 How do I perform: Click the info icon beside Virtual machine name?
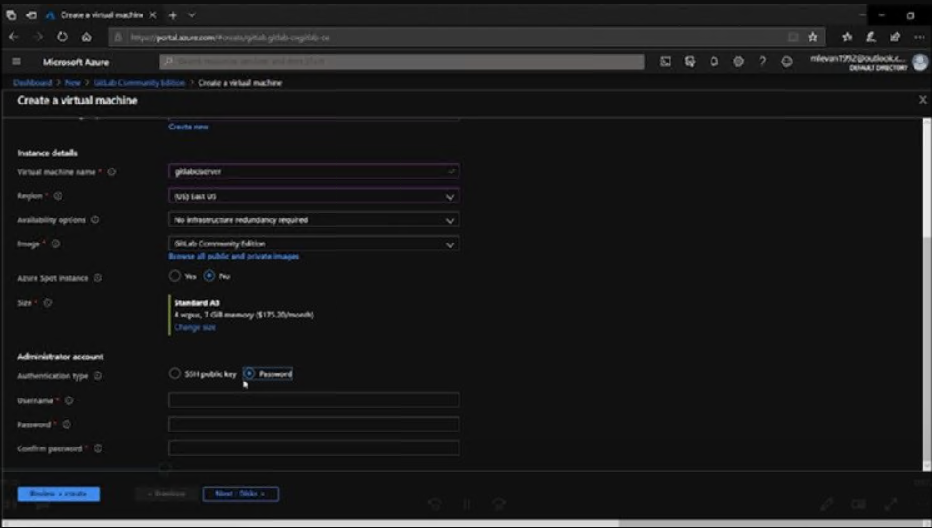click(x=112, y=172)
